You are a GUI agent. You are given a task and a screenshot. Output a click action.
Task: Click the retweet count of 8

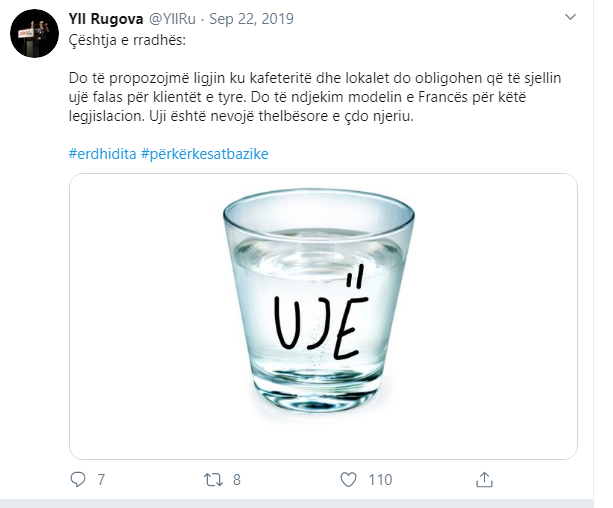pyautogui.click(x=236, y=479)
